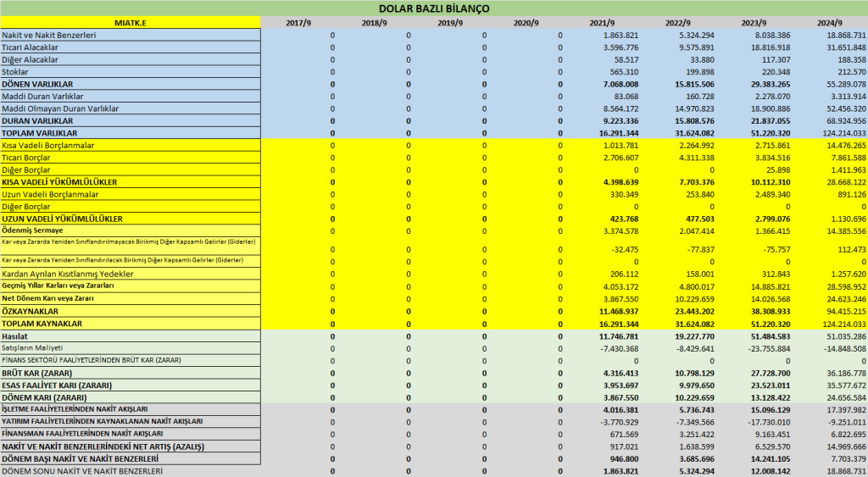Screen dimensions: 868x477
Task: Select the 2022/9 column header
Action: click(x=677, y=23)
